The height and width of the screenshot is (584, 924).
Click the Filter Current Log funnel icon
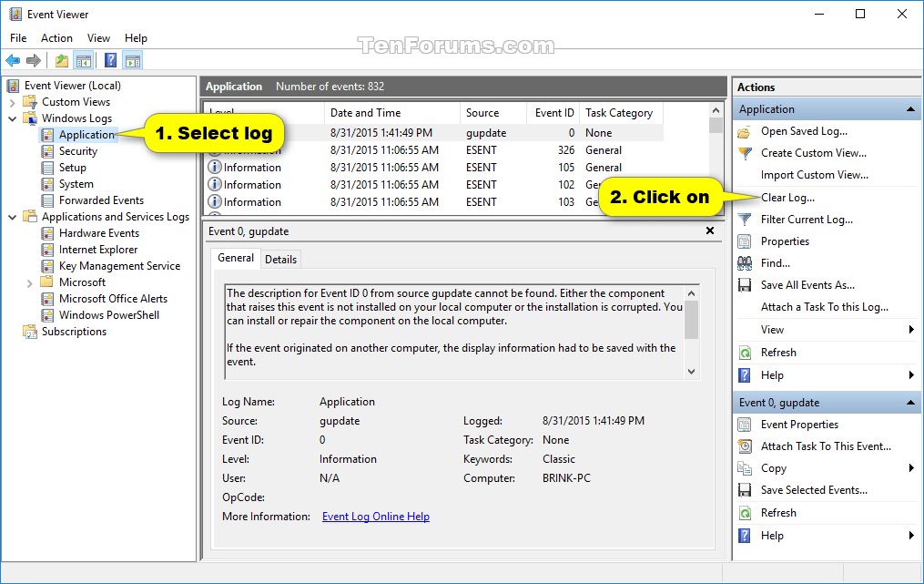(x=746, y=220)
